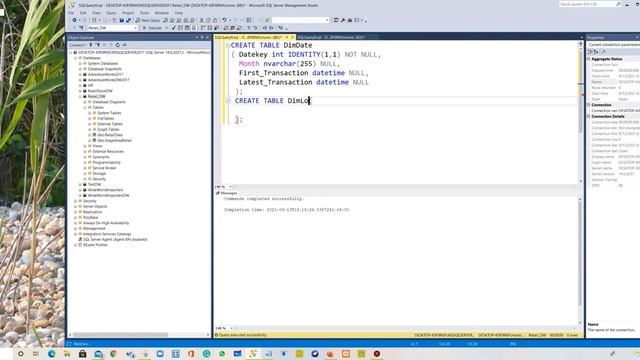Select the PolyBase node
The image size is (640, 360).
click(91, 218)
